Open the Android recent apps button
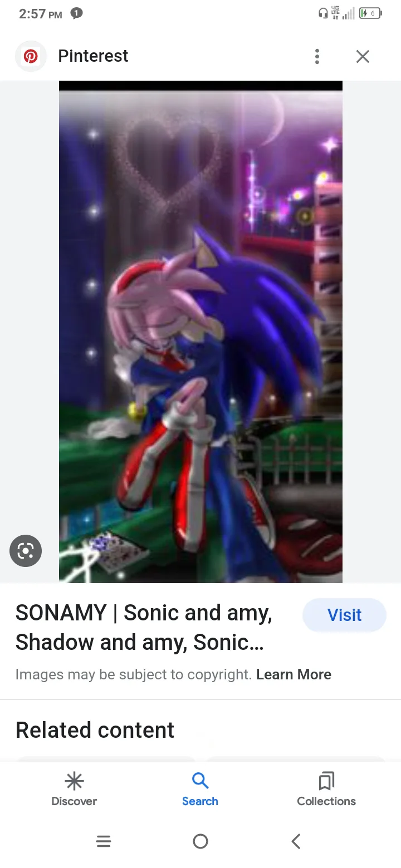 [104, 841]
